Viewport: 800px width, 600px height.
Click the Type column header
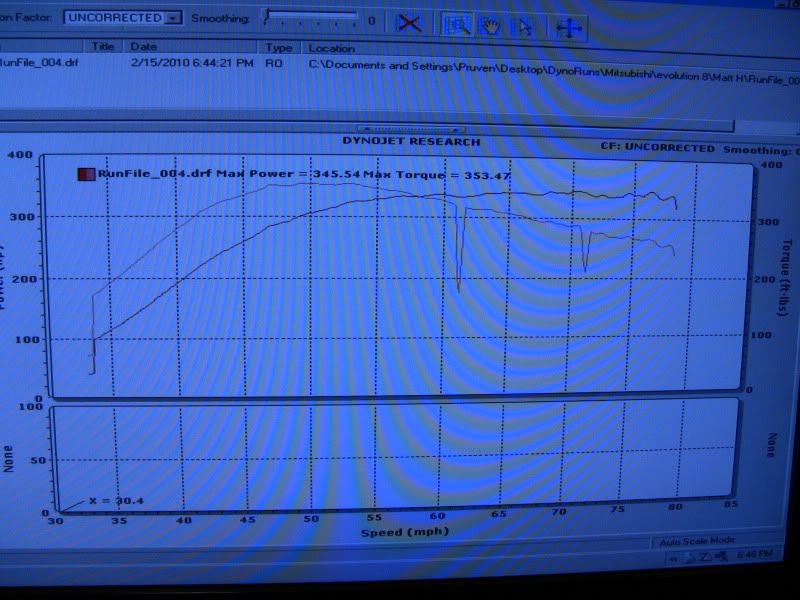(x=280, y=48)
